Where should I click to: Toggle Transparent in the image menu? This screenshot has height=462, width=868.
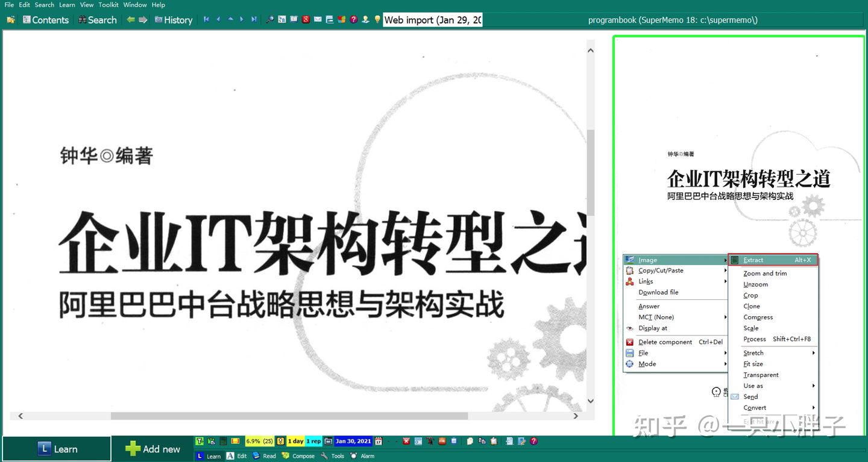(761, 375)
